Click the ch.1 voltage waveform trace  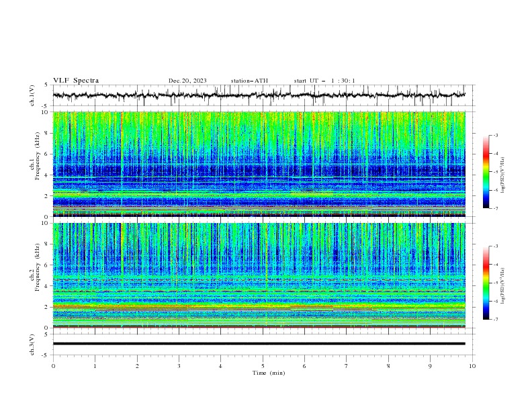[x=259, y=95]
